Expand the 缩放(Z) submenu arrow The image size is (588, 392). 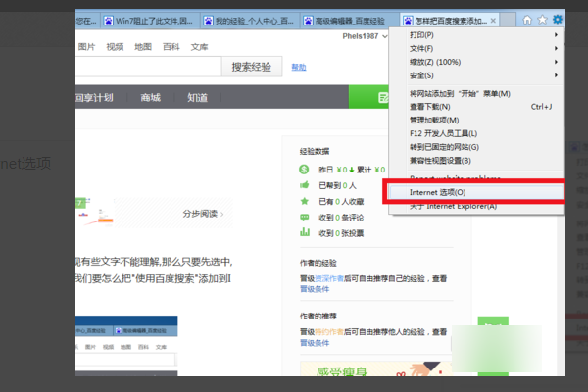click(556, 62)
